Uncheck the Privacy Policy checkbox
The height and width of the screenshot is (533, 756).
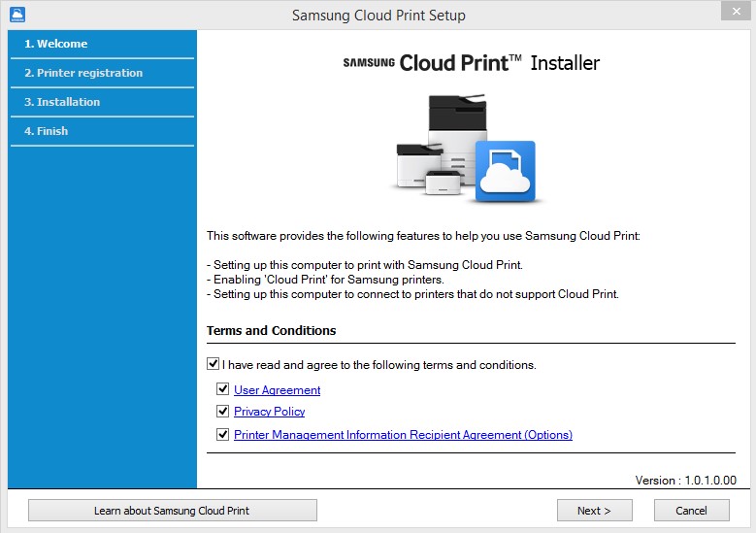[222, 411]
